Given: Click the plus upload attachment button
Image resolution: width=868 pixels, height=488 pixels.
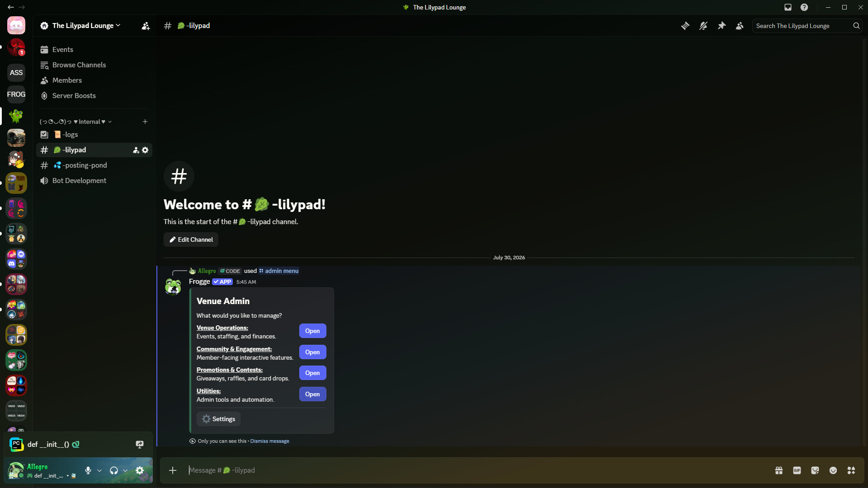Looking at the screenshot, I should [173, 470].
